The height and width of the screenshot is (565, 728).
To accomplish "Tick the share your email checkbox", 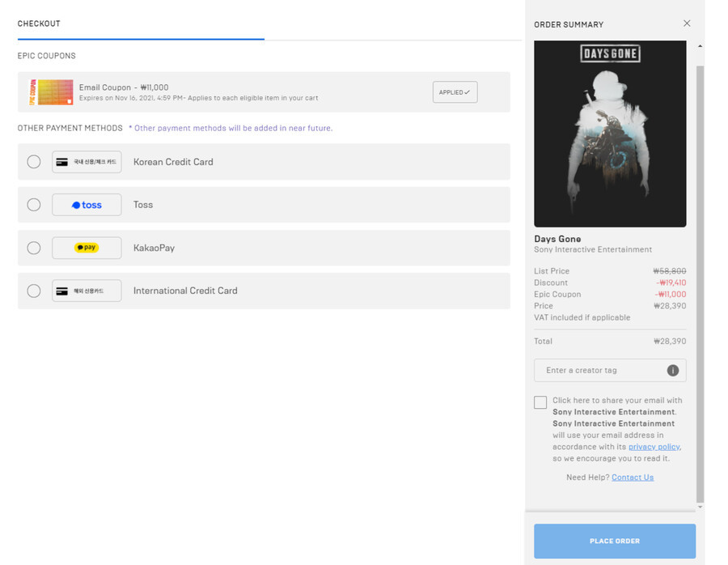I will coord(540,402).
